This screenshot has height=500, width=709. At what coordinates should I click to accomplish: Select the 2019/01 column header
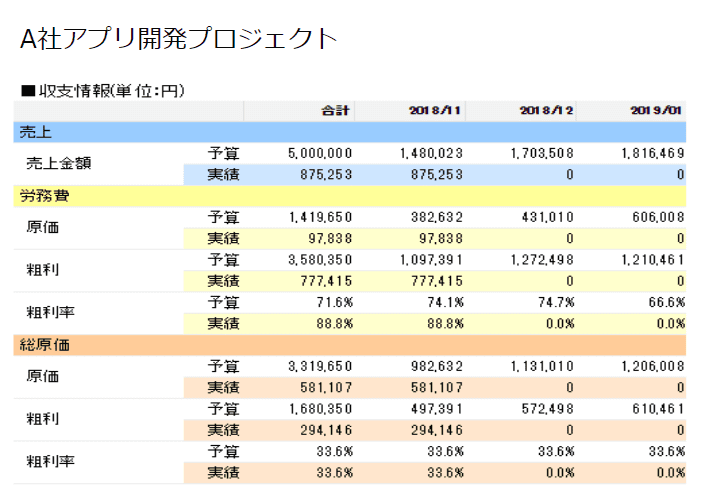[x=657, y=111]
